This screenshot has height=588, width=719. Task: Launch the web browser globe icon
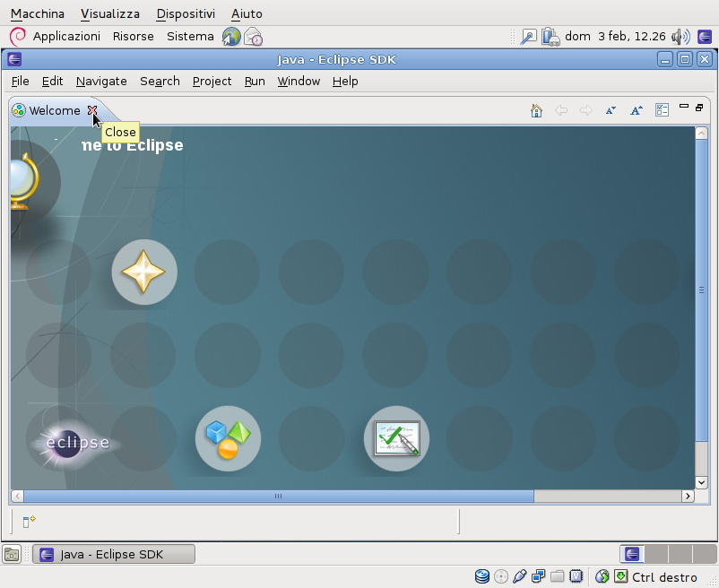click(x=231, y=37)
